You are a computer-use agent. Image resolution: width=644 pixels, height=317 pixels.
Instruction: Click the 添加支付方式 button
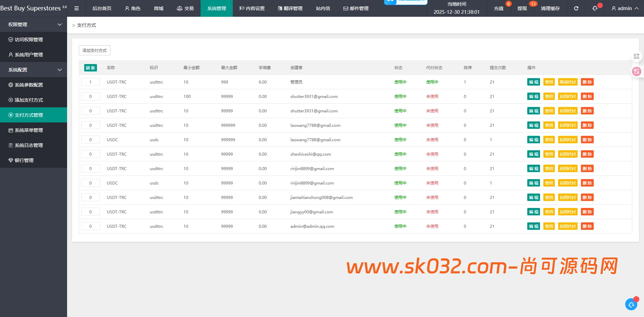tap(95, 51)
